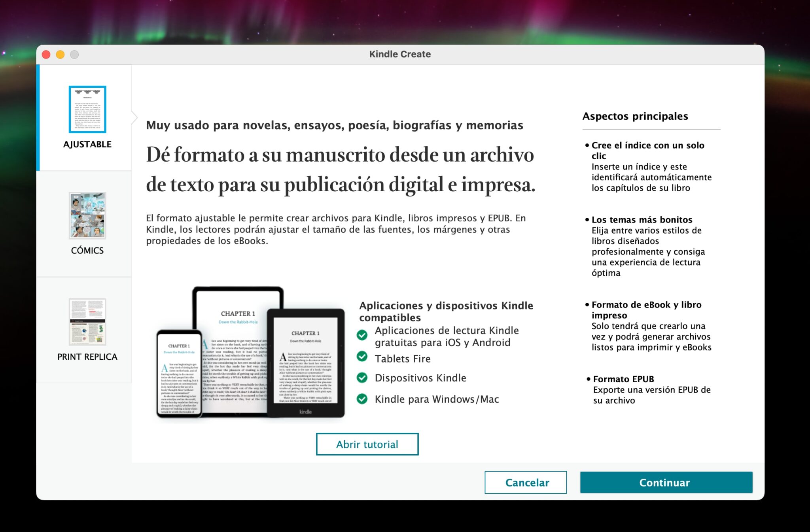Image resolution: width=810 pixels, height=532 pixels.
Task: Select the PRINT REPLICA format thumbnail
Action: (x=88, y=322)
